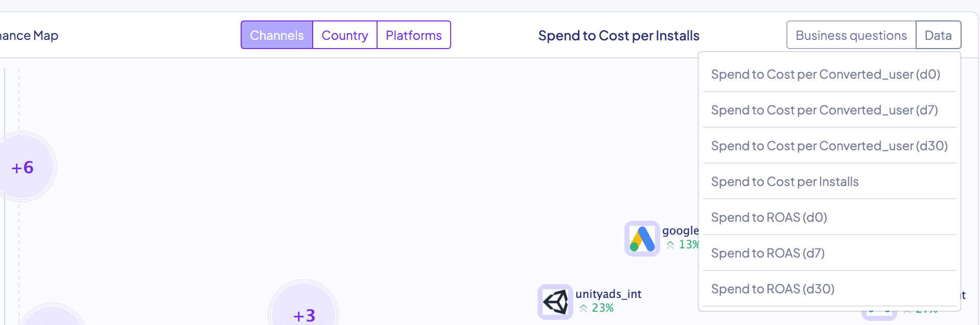This screenshot has height=325, width=980.
Task: Click the upward trend arrow beside 13%
Action: 670,245
